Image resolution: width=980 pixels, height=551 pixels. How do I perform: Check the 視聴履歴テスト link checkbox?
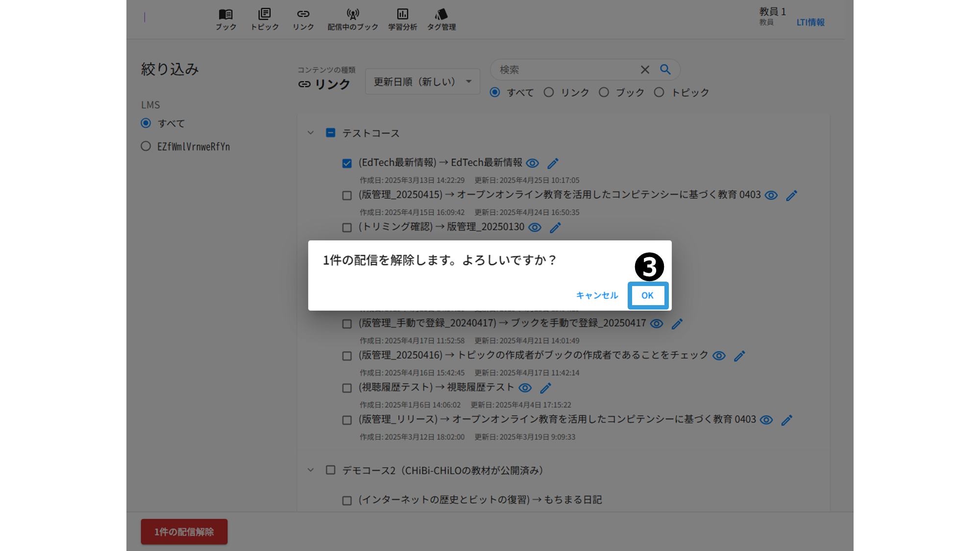(x=347, y=388)
